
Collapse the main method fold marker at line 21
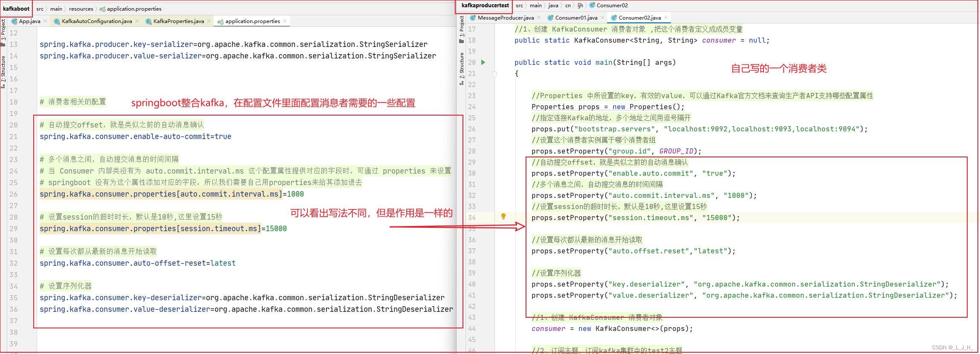click(494, 74)
